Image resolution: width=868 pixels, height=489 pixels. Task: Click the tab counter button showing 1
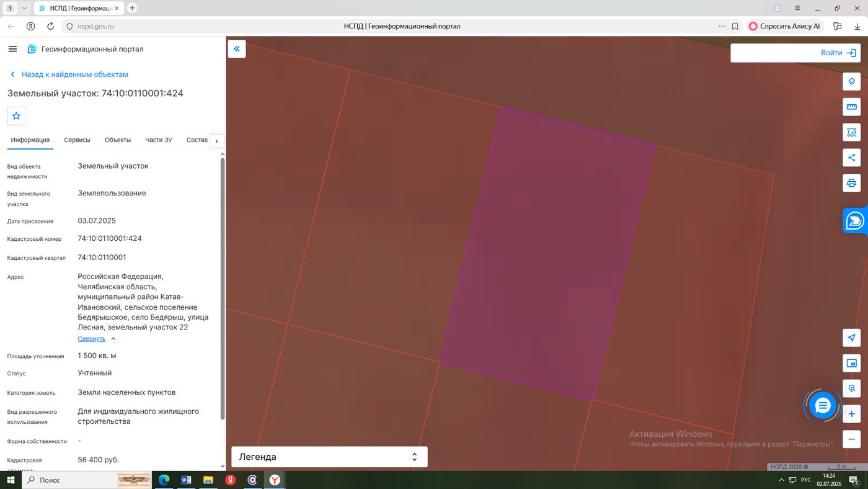[x=10, y=8]
